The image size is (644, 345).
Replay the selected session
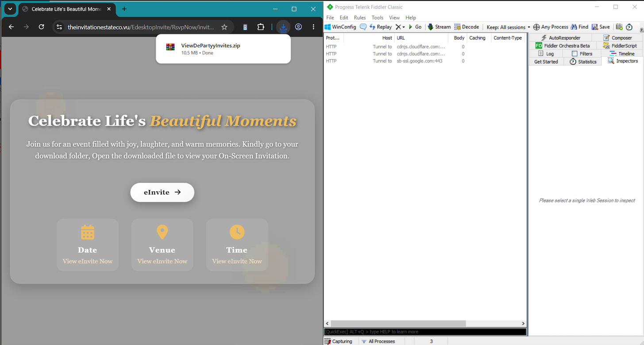tap(380, 27)
